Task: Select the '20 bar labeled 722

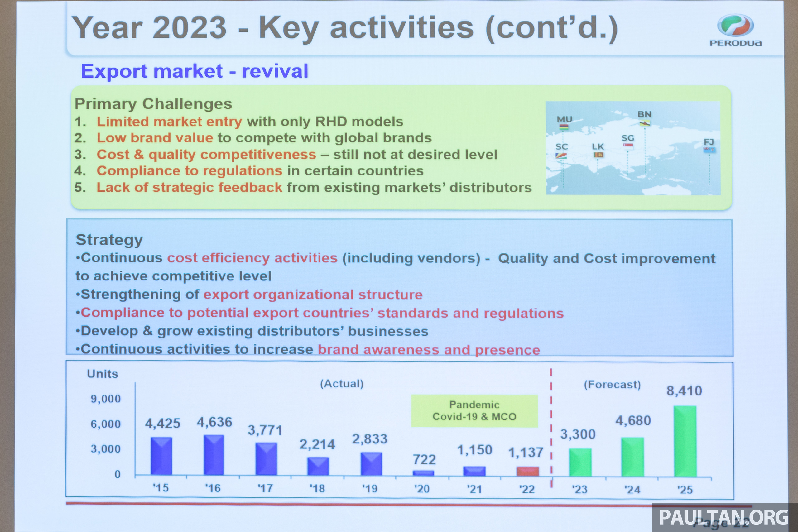Action: [x=423, y=473]
